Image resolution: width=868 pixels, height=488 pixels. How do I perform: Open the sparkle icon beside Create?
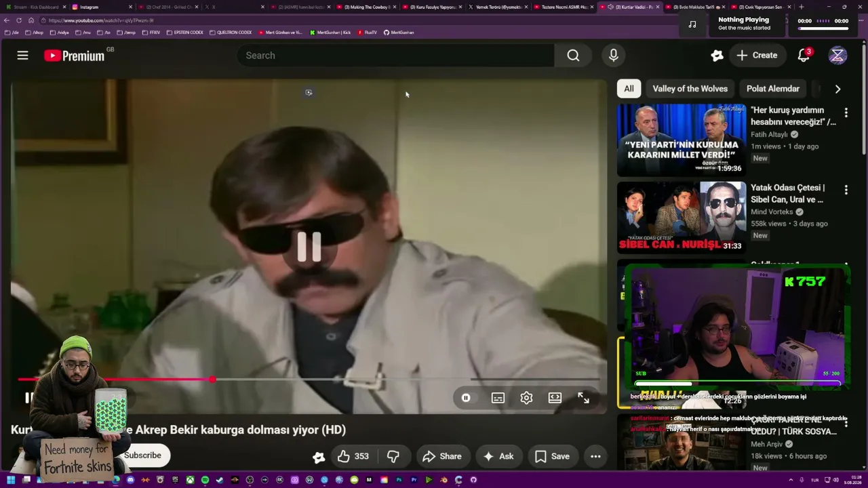point(717,56)
